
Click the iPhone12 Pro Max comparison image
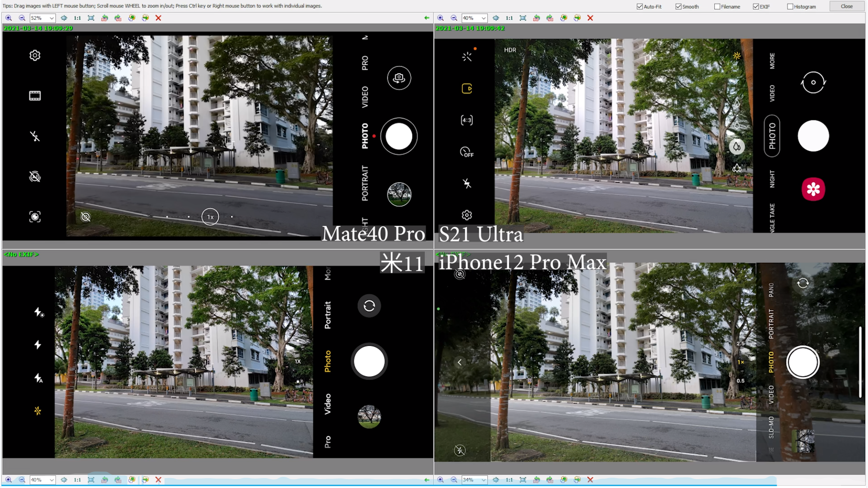click(649, 362)
